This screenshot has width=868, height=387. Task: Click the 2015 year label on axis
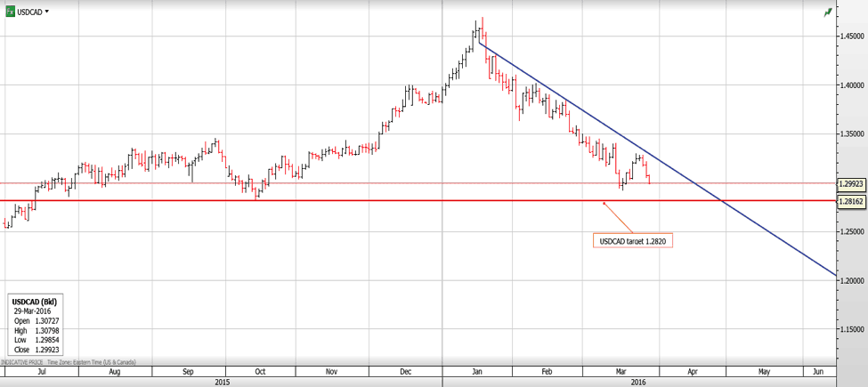click(x=223, y=381)
